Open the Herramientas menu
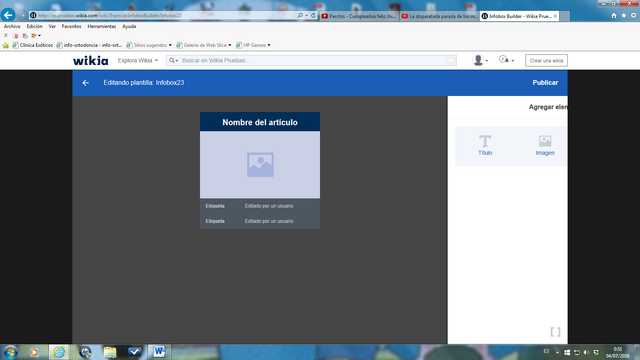 point(102,26)
